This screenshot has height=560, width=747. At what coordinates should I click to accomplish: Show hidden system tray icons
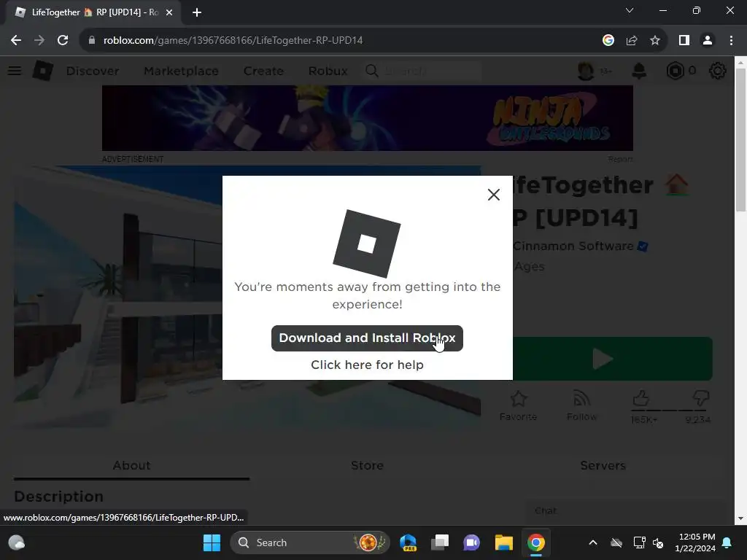pos(592,542)
